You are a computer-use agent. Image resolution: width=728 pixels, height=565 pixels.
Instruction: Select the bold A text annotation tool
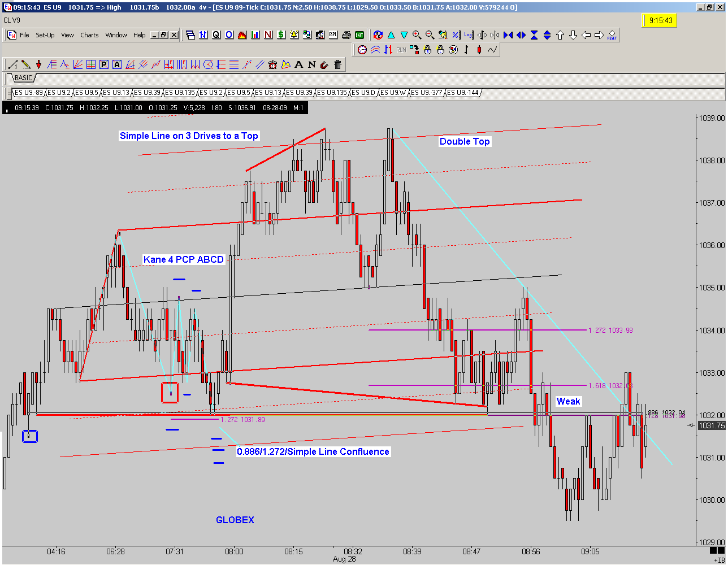click(x=298, y=64)
